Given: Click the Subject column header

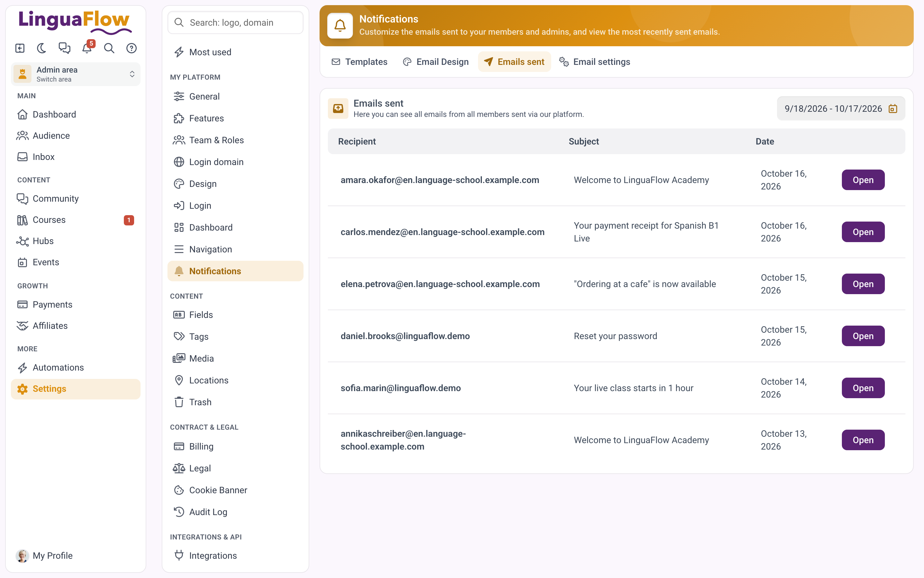Looking at the screenshot, I should pyautogui.click(x=584, y=141).
